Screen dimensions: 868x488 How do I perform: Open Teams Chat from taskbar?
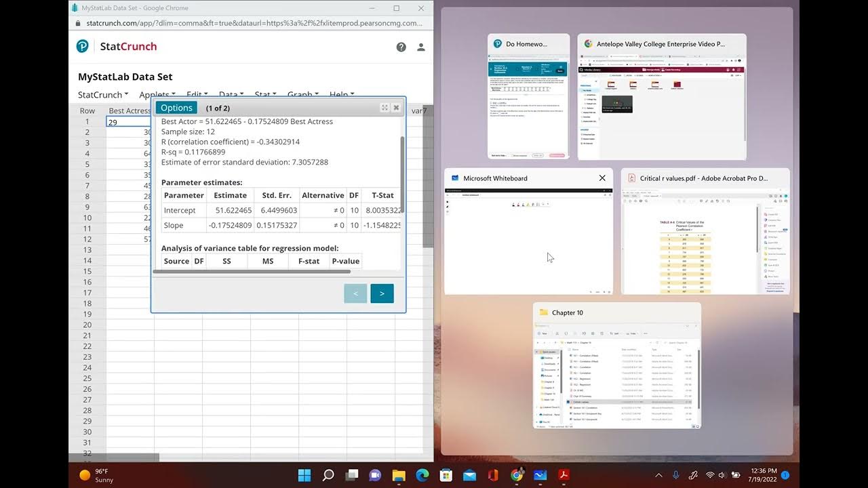375,475
